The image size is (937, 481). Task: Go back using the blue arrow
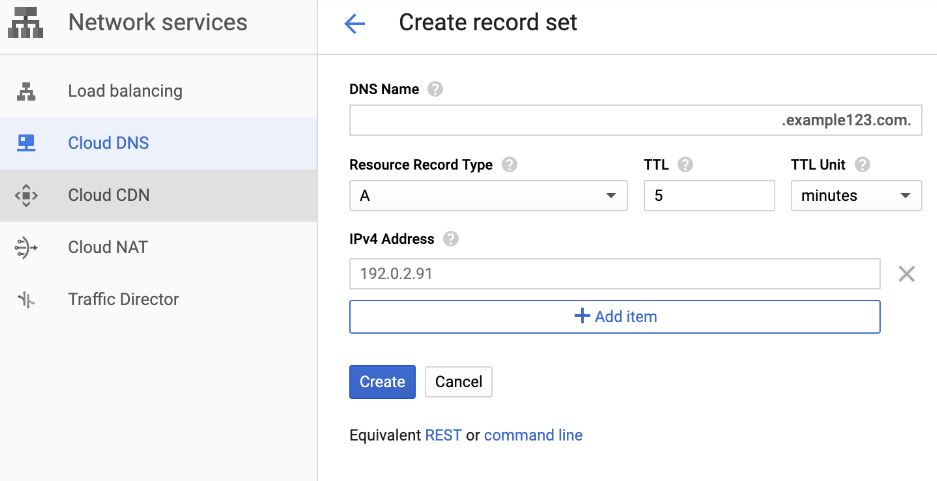click(x=354, y=24)
